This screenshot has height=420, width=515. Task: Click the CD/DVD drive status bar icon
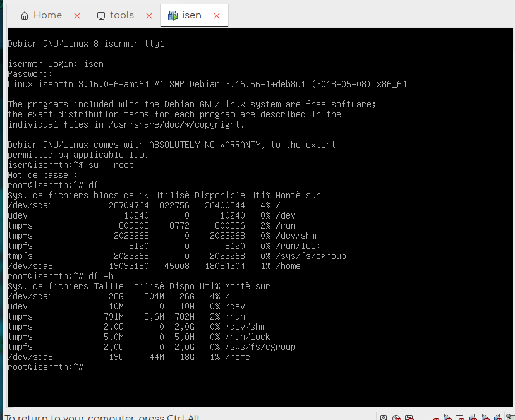pyautogui.click(x=397, y=417)
